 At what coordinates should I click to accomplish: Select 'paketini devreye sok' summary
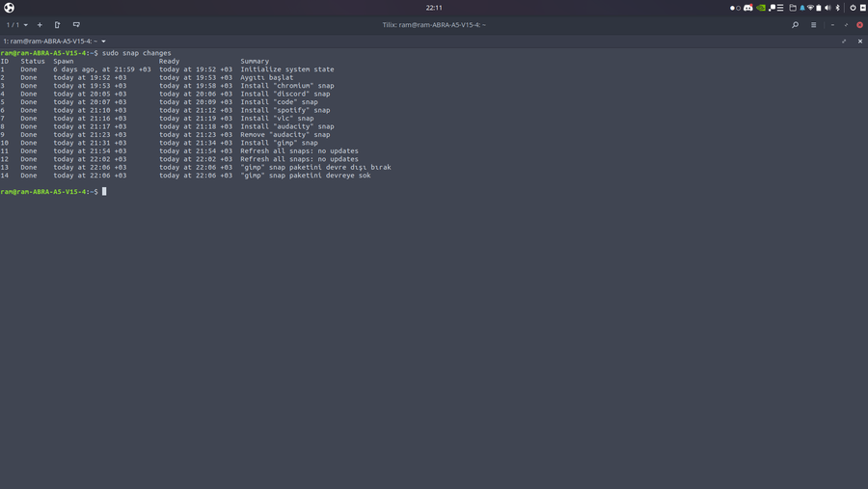point(330,176)
